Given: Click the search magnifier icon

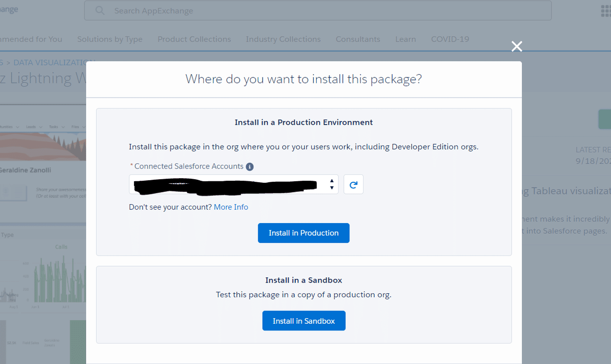Looking at the screenshot, I should tap(100, 10).
